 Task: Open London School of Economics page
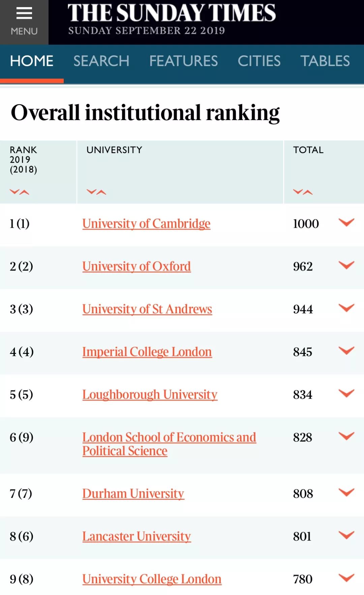169,437
